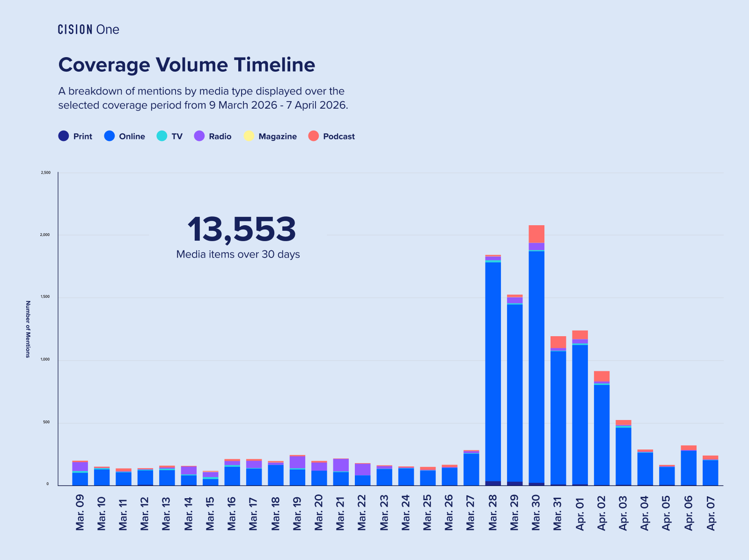Toggle the Podcast series via its legend label
Image resolution: width=749 pixels, height=560 pixels.
pyautogui.click(x=339, y=137)
